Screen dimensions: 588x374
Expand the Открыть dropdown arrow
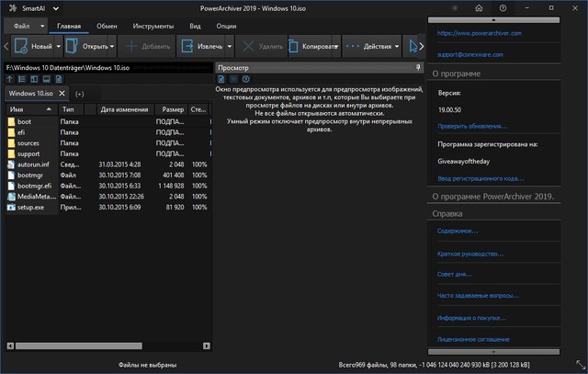[x=112, y=46]
